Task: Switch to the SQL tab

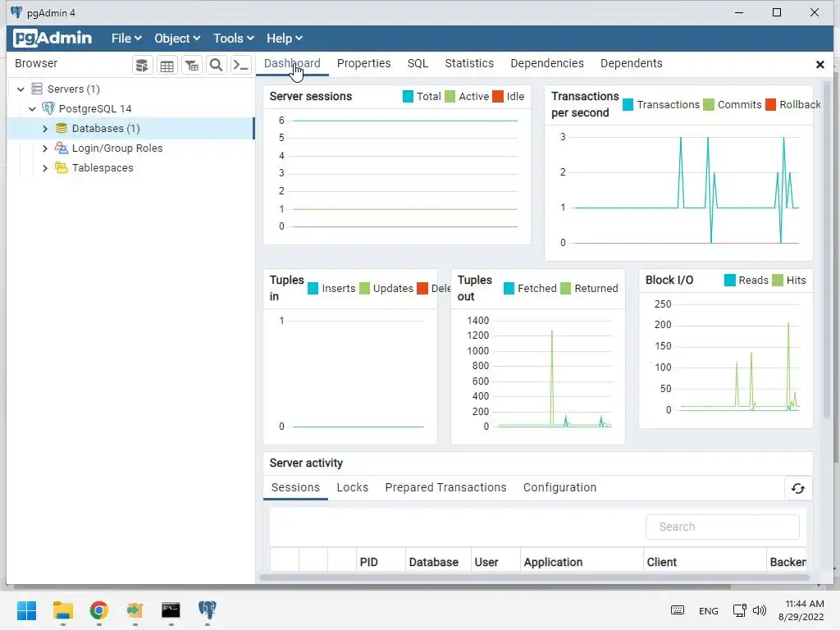Action: [x=418, y=63]
